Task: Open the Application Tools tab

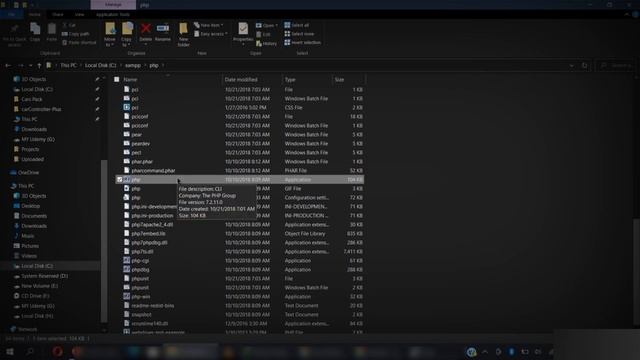Action: coord(113,15)
